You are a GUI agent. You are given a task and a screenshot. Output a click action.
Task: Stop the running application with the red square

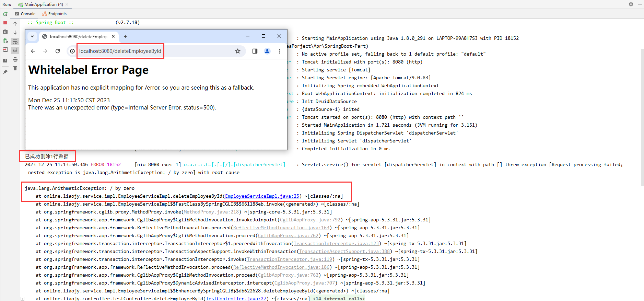pyautogui.click(x=5, y=23)
